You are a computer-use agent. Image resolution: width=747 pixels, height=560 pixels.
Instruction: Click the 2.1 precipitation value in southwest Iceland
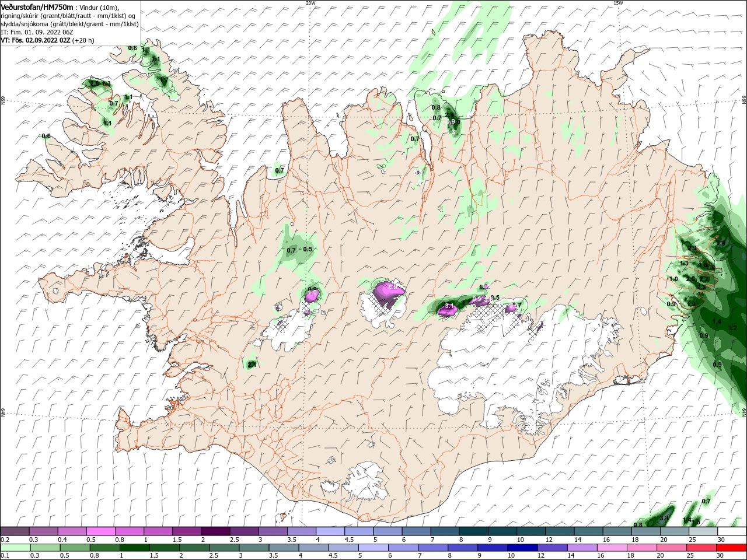(252, 364)
